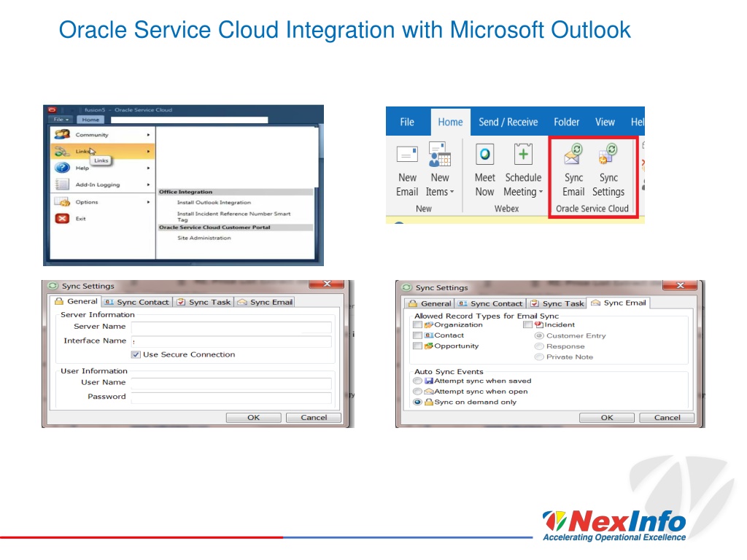
Task: Click the Sync Settings icon in Outlook ribbon
Action: pos(608,155)
